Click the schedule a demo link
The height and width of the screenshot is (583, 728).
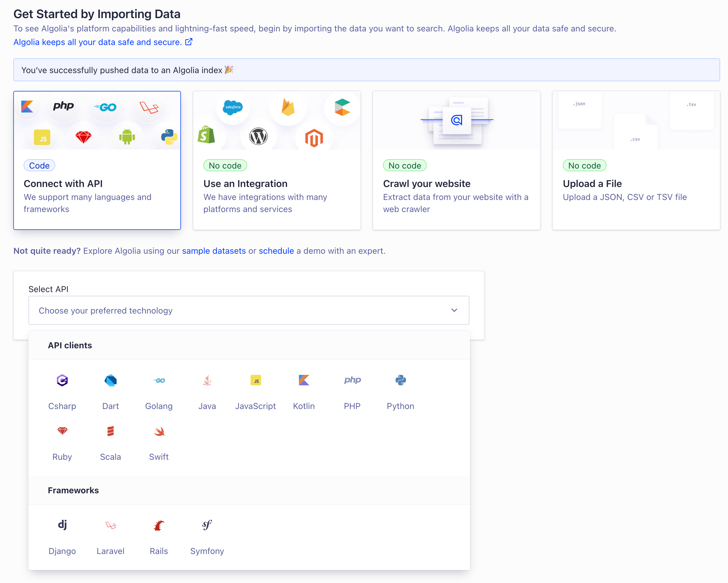point(276,251)
